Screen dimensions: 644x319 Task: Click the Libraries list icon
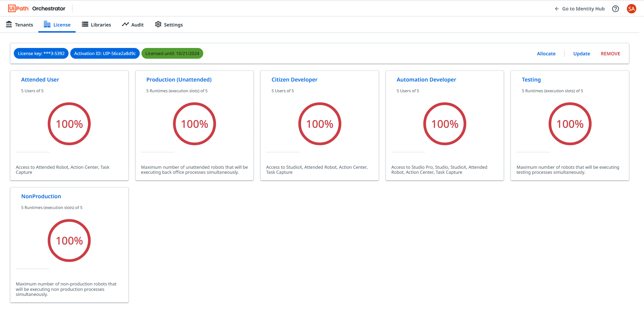85,24
